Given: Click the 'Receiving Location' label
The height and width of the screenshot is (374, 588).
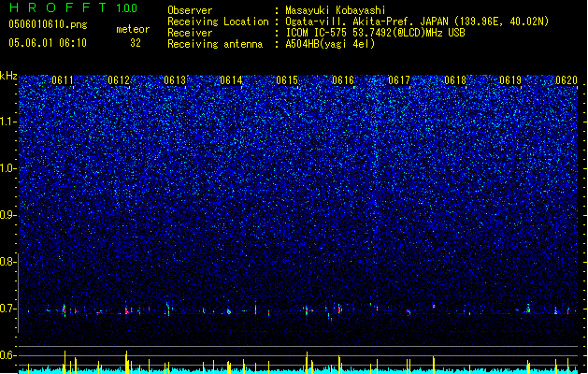Looking at the screenshot, I should [218, 22].
